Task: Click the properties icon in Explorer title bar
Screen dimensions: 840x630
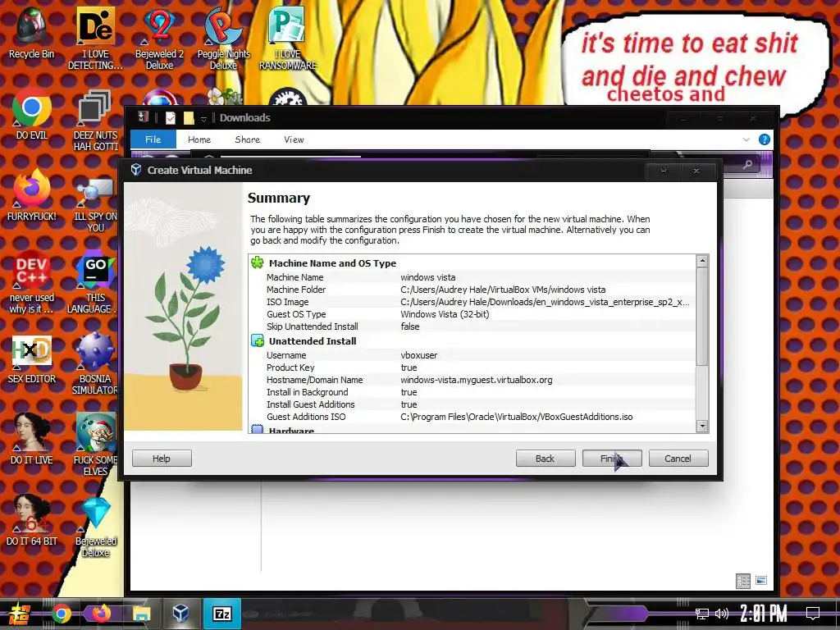Action: tap(171, 118)
